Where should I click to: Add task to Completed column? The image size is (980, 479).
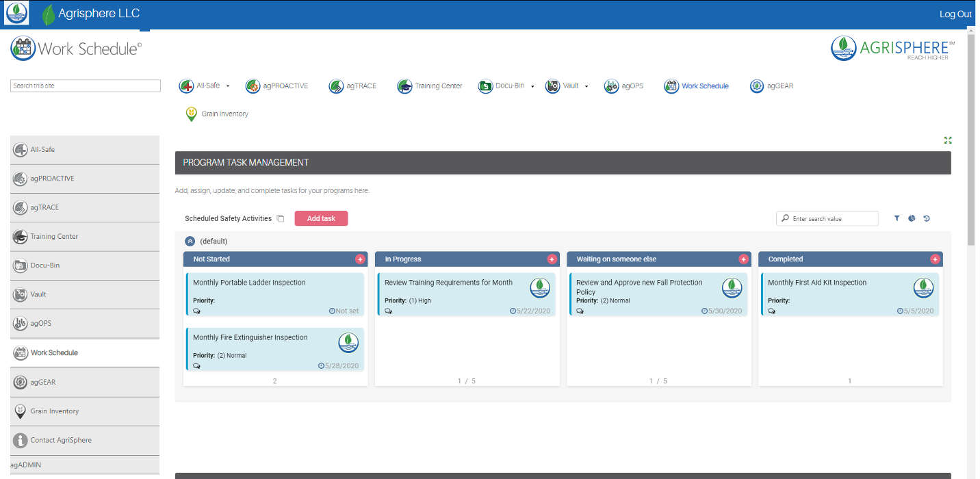click(x=935, y=259)
